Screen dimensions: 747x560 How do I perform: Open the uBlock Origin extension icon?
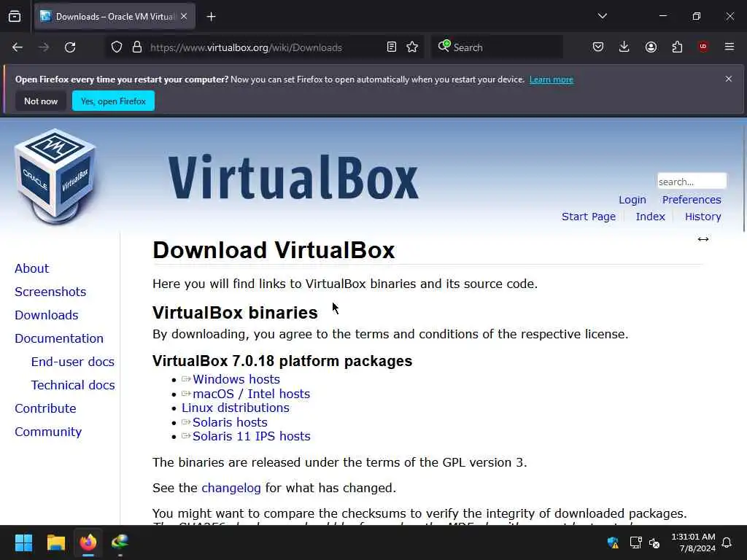coord(703,47)
